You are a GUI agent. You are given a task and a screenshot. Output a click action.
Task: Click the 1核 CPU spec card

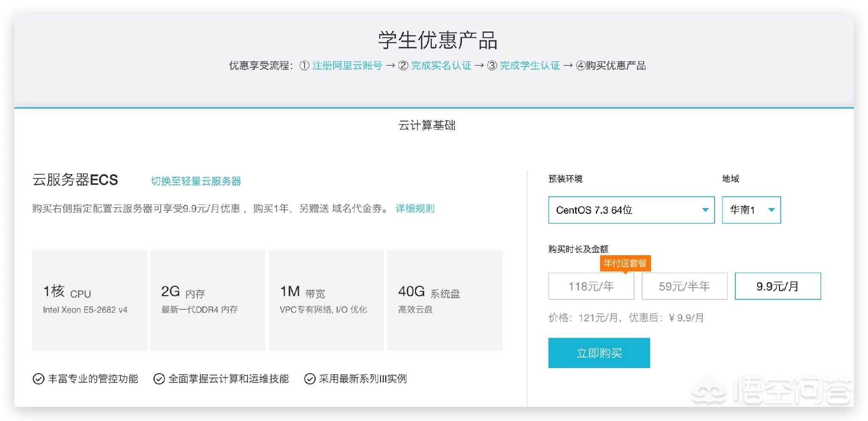click(89, 300)
